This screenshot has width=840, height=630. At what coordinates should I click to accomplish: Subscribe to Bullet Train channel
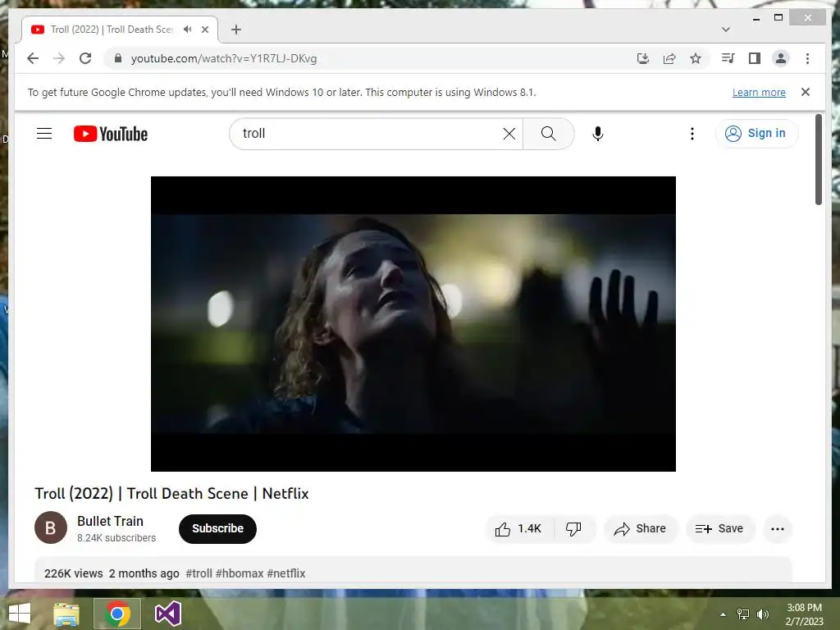point(217,529)
